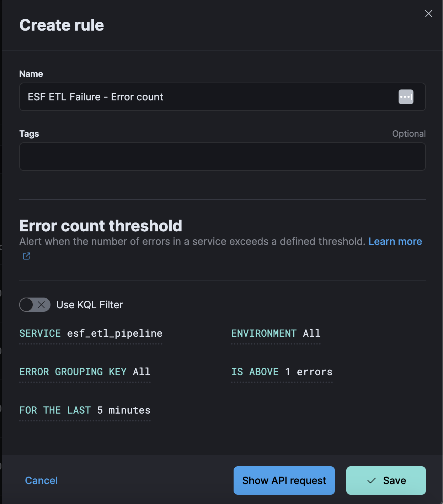
Task: Open the ERROR GROUPING KEY All selector
Action: (85, 372)
